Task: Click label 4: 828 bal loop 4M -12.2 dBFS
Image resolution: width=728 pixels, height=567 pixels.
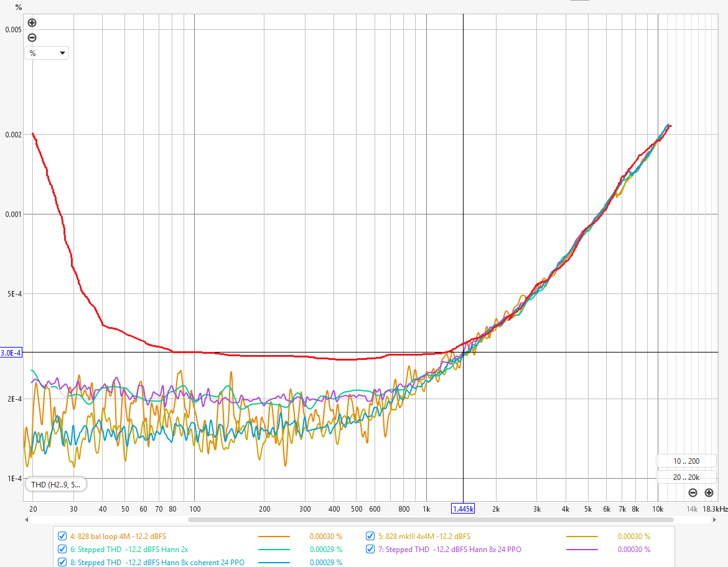Action: pos(118,537)
